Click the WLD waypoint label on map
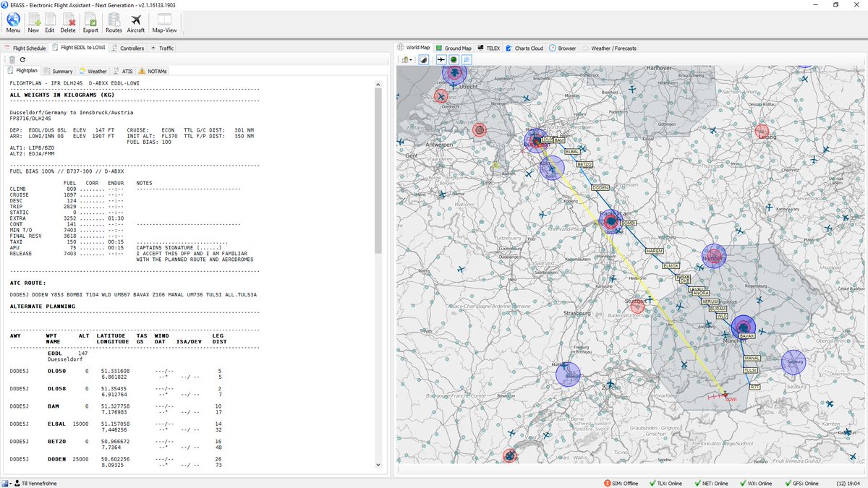The height and width of the screenshot is (488, 868). click(x=722, y=316)
